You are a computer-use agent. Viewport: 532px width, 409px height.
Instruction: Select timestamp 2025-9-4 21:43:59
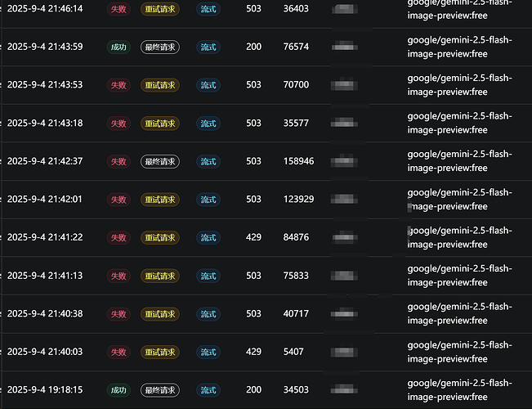point(45,47)
